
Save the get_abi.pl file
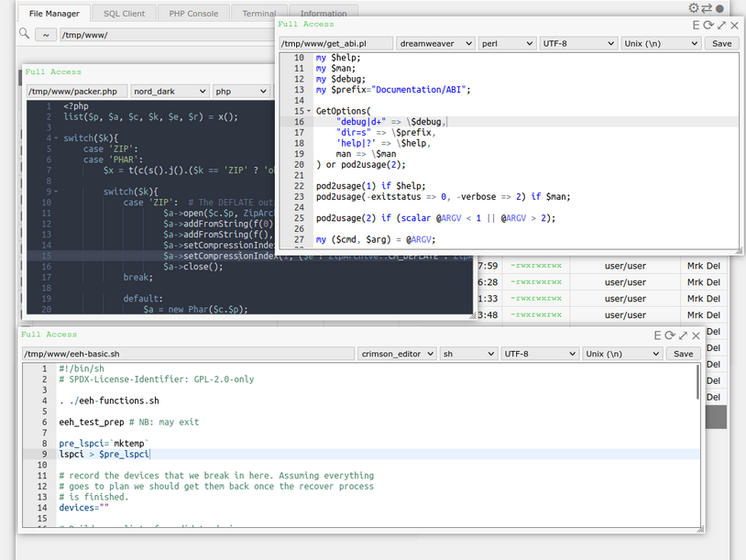pyautogui.click(x=722, y=43)
